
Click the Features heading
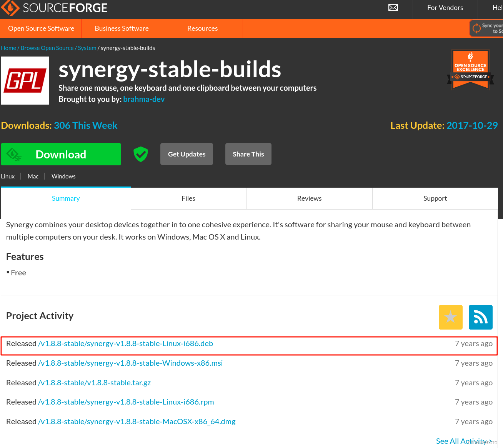click(25, 257)
